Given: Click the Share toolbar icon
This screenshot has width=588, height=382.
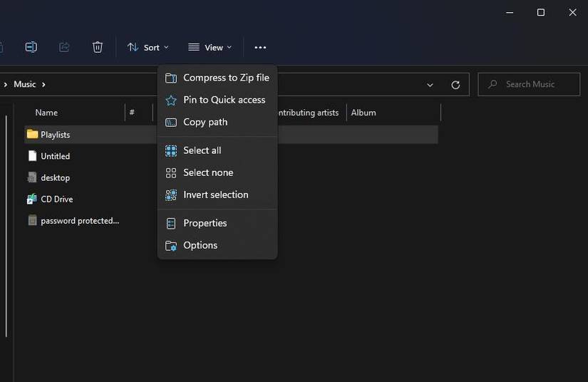Looking at the screenshot, I should tap(64, 47).
